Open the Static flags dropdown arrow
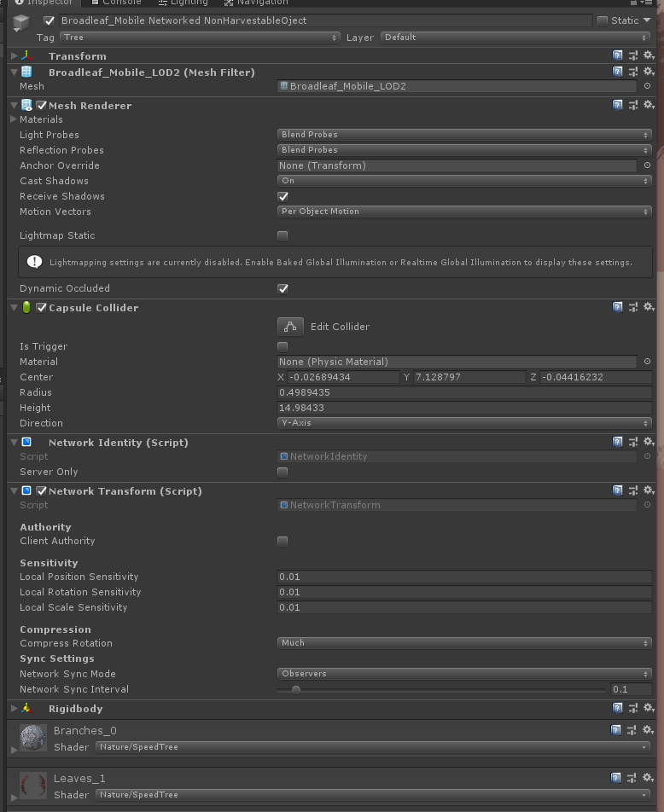The width and height of the screenshot is (664, 812). pos(646,20)
